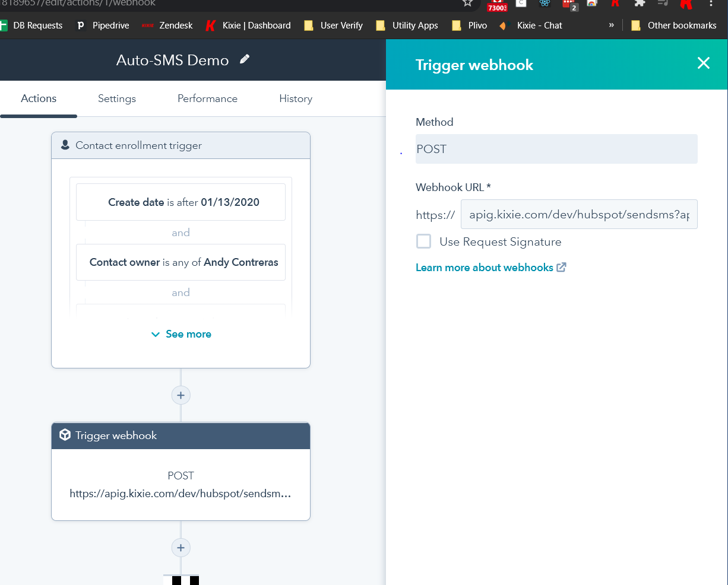The image size is (728, 585).
Task: Bookmark this page with star icon
Action: point(468,3)
